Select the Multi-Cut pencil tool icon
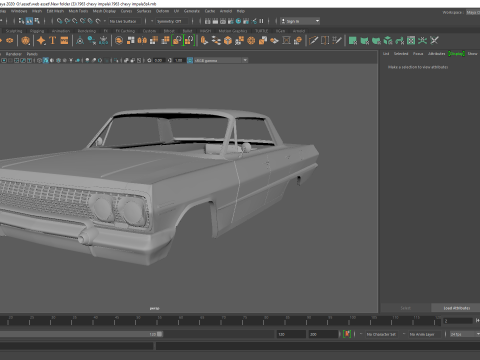The width and height of the screenshot is (480, 360). click(313, 40)
